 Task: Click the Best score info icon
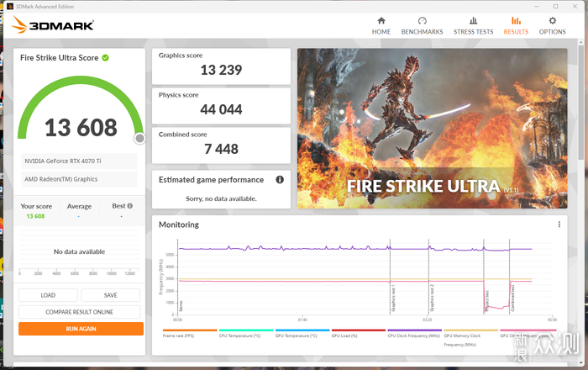[x=129, y=206]
